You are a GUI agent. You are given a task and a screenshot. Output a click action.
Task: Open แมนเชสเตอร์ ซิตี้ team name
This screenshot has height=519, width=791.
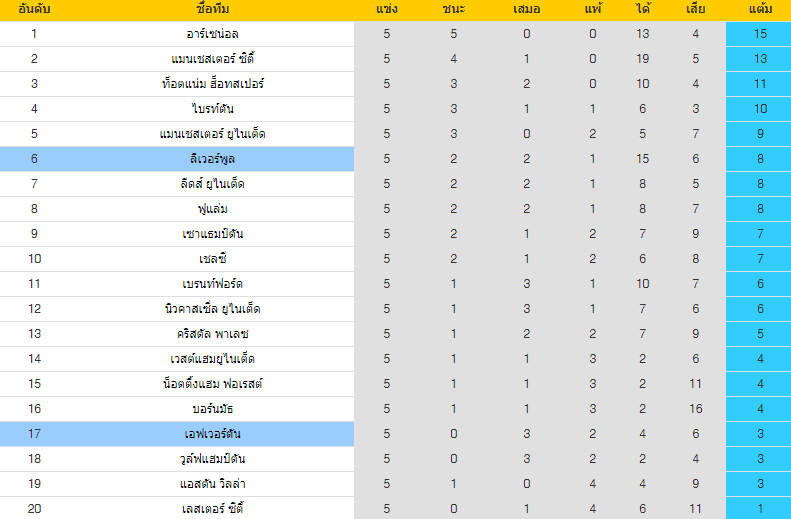coord(212,59)
